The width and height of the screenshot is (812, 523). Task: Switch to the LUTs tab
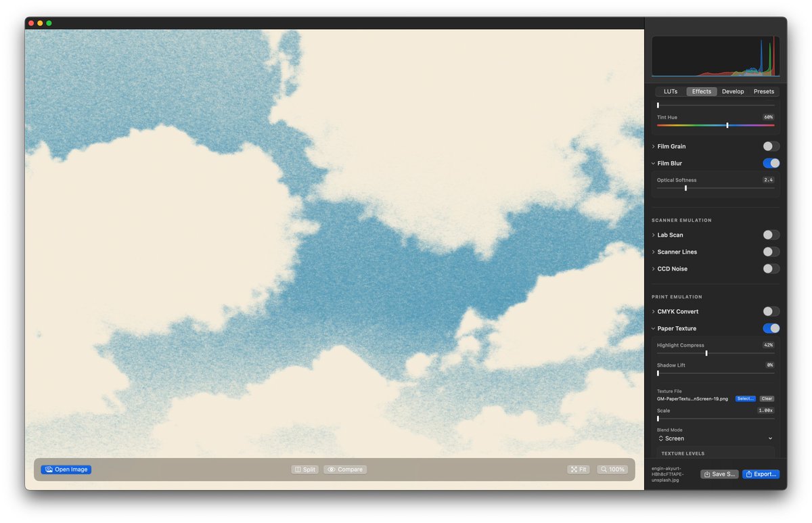tap(670, 91)
